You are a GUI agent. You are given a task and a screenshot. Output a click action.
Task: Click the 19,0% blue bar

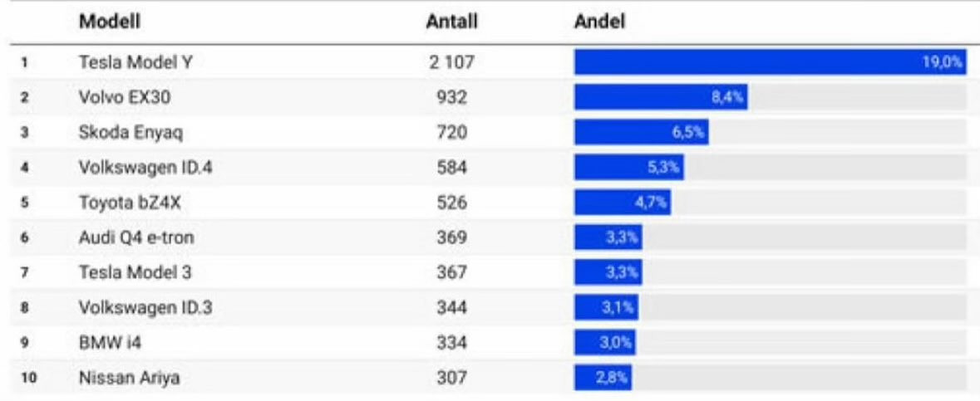tap(771, 62)
